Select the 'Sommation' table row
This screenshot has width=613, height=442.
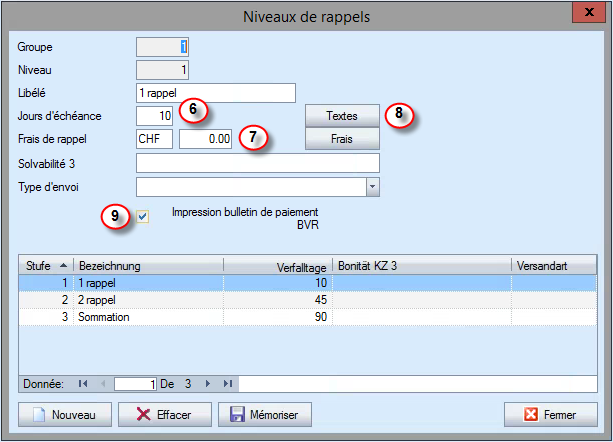pyautogui.click(x=308, y=317)
